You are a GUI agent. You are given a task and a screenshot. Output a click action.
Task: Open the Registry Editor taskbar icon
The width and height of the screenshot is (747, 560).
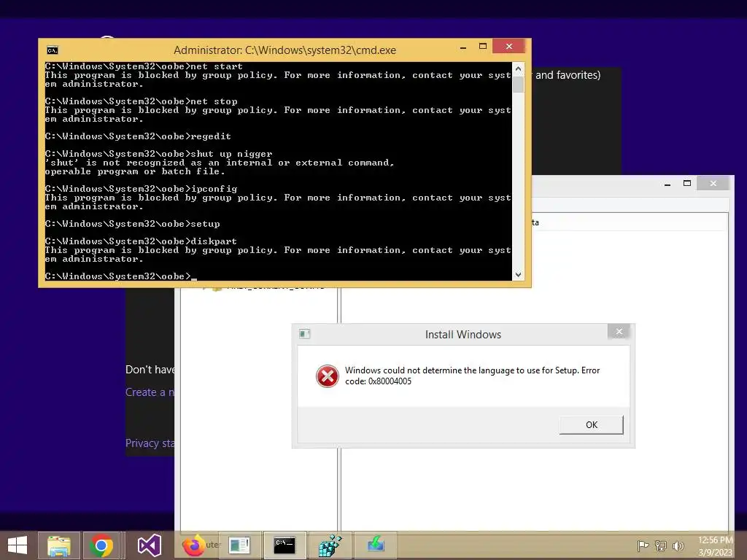tap(330, 545)
